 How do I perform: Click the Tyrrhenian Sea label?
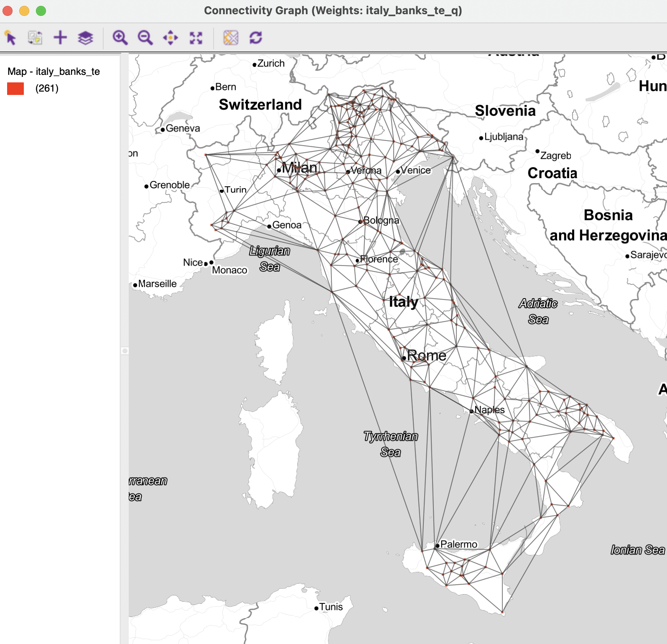390,444
